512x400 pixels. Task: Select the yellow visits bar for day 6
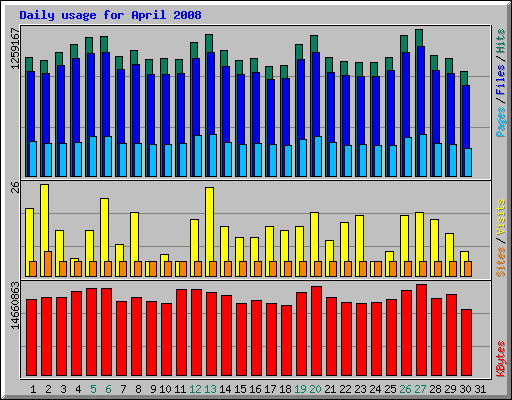(x=105, y=230)
